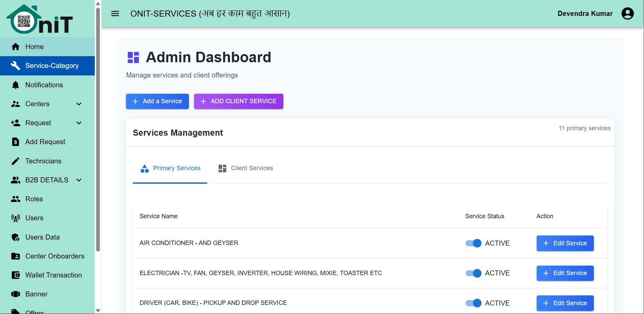The width and height of the screenshot is (644, 314).
Task: Select the Notifications bell icon
Action: coord(16,85)
